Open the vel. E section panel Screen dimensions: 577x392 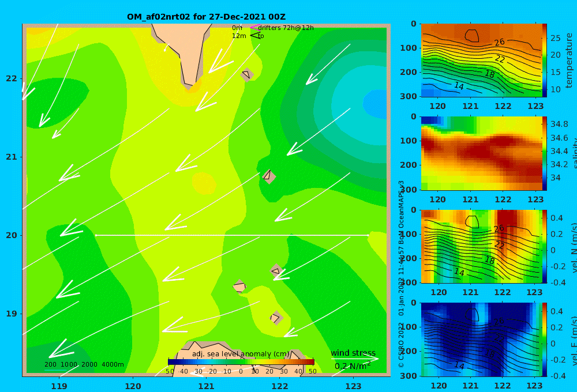(481, 340)
